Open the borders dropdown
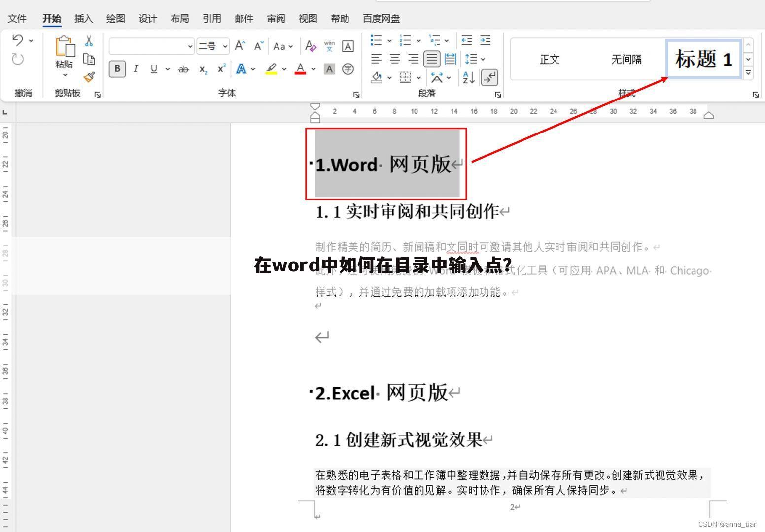This screenshot has height=532, width=765. (x=418, y=77)
